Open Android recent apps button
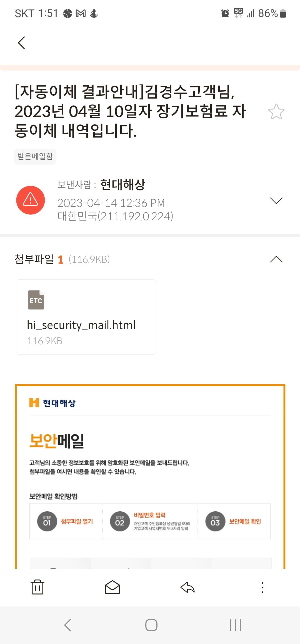 click(236, 625)
